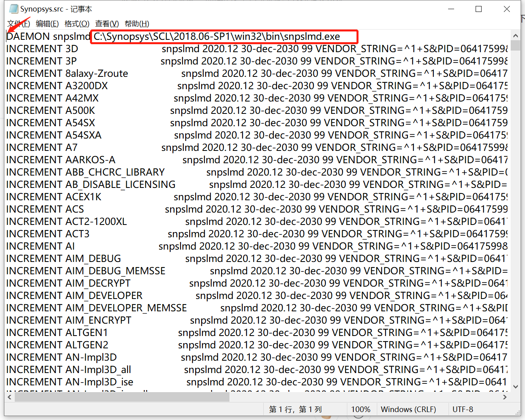This screenshot has width=525, height=420.
Task: Click the INCREMENT 3P line
Action: click(x=257, y=61)
